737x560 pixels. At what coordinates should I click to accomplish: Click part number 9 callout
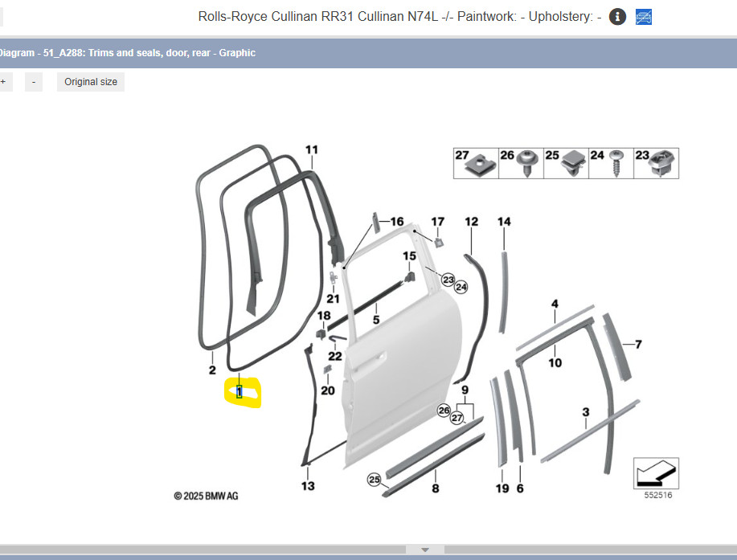(465, 390)
